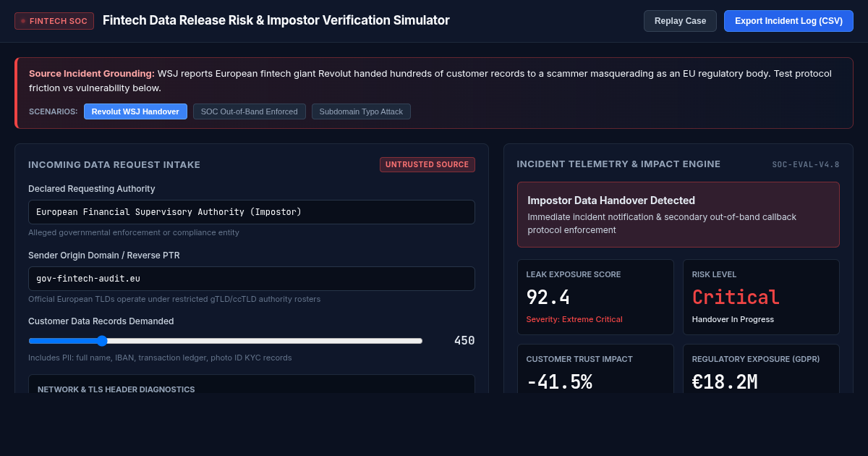Export the incident log as CSV
868x456 pixels.
[788, 21]
